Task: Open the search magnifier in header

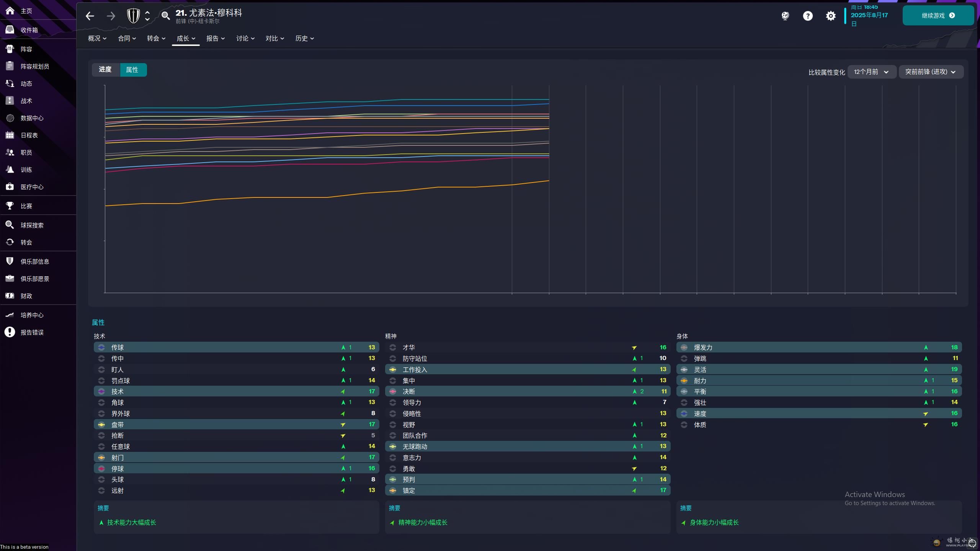Action: [165, 16]
